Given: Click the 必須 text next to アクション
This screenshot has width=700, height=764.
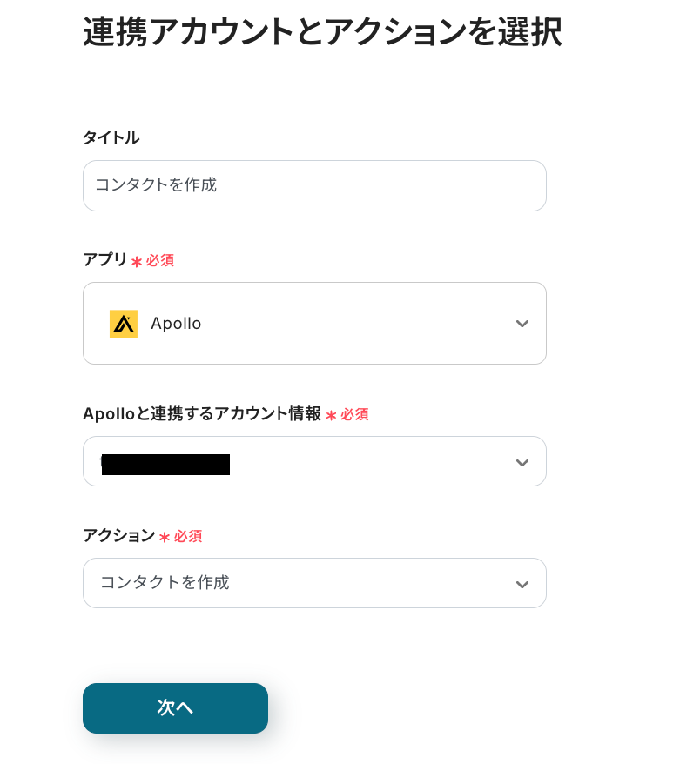Looking at the screenshot, I should pyautogui.click(x=188, y=537).
